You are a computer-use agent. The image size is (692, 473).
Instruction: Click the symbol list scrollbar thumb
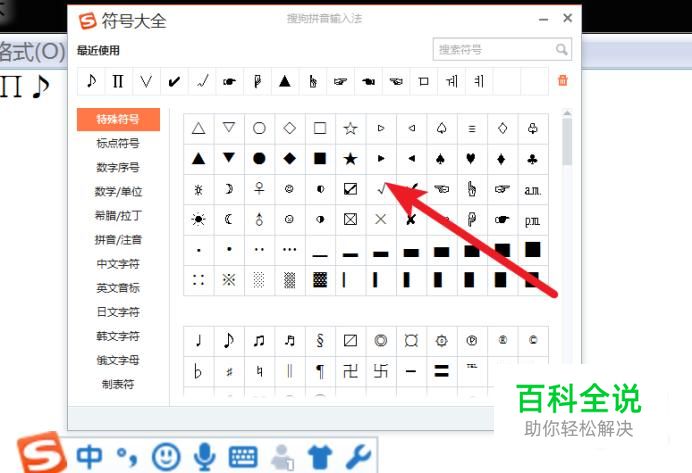[567, 141]
